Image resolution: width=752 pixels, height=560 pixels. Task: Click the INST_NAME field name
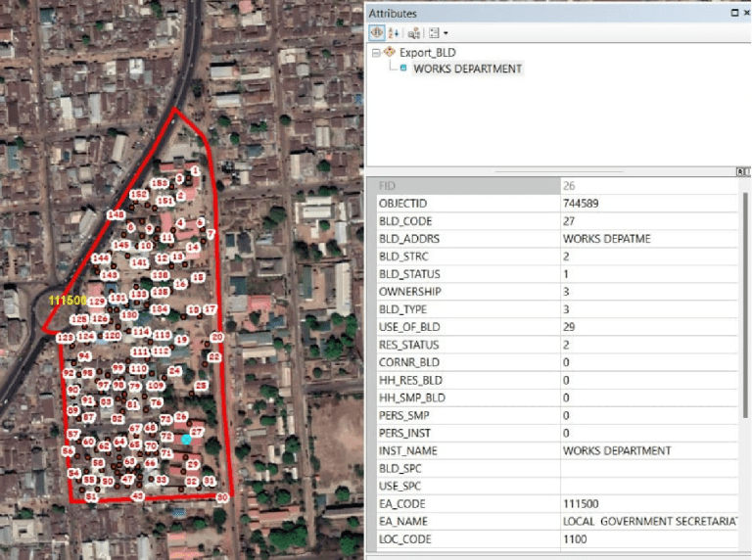pyautogui.click(x=407, y=450)
